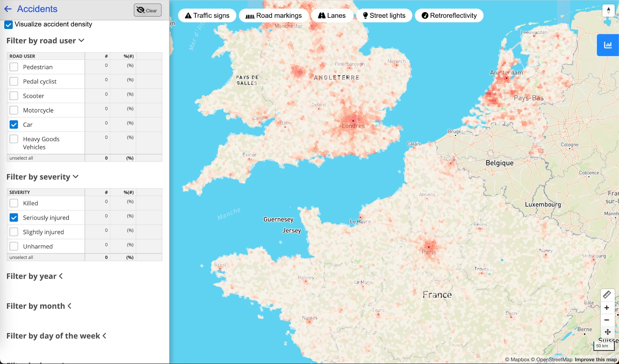
Task: Zoom out on the map
Action: (607, 320)
